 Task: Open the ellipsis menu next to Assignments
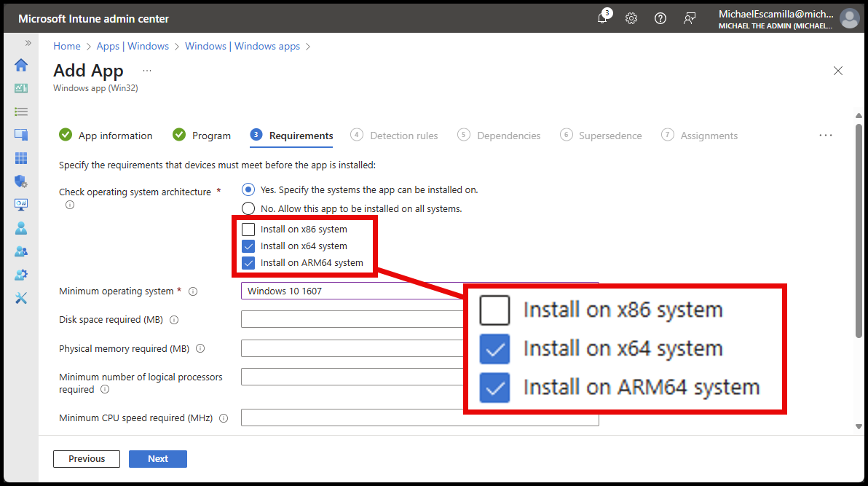coord(825,135)
